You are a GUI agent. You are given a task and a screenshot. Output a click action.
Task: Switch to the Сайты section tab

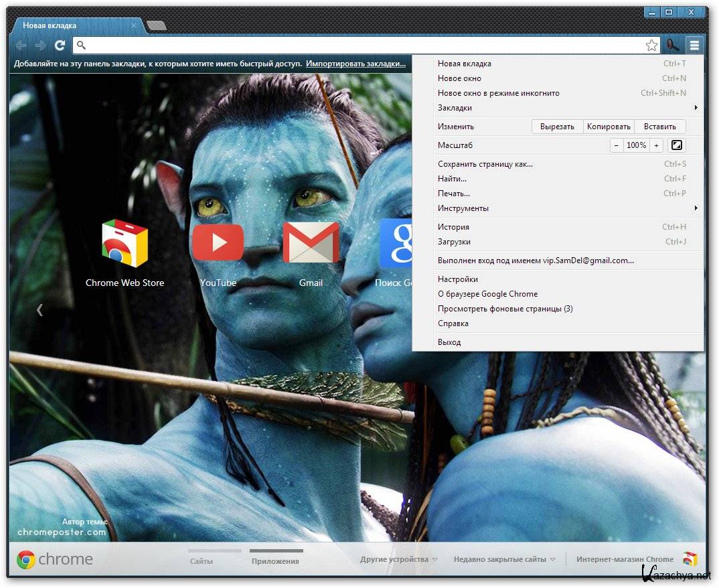(201, 561)
